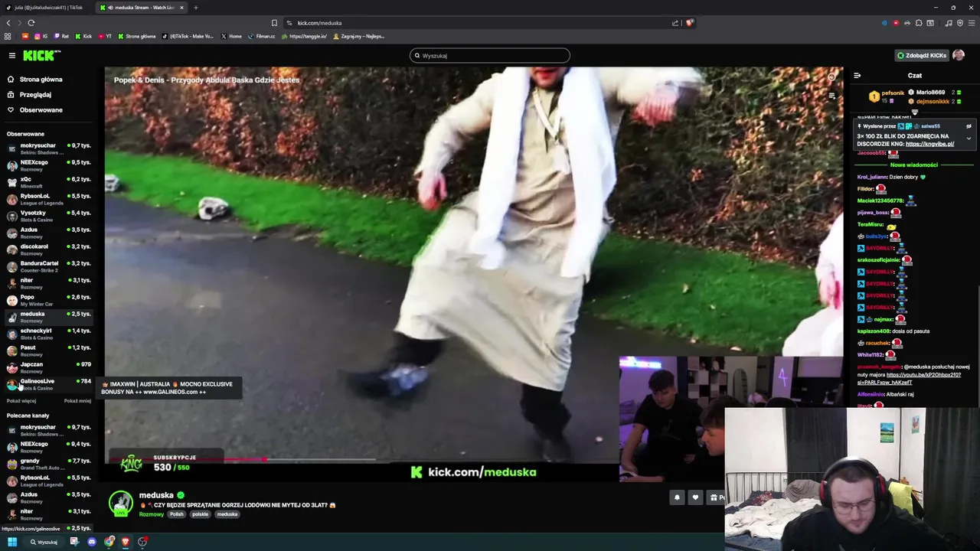Close the meduska Stream browser tab
The width and height of the screenshot is (980, 551).
tap(181, 8)
